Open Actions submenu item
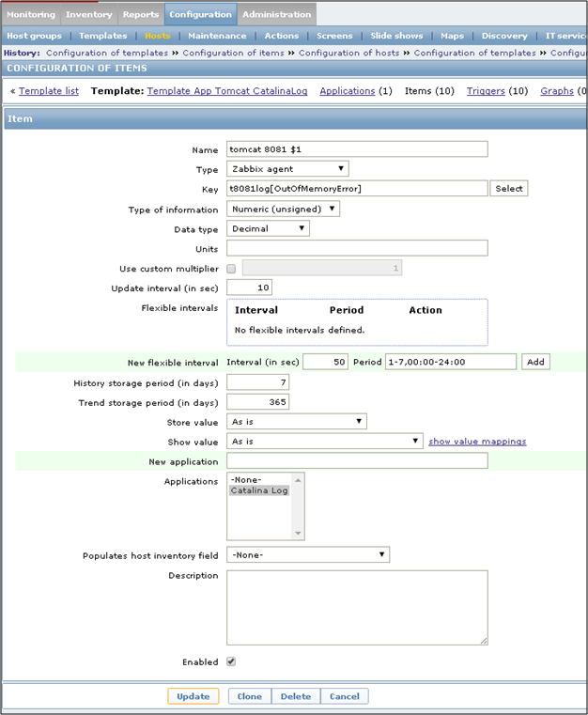This screenshot has width=588, height=715. pyautogui.click(x=282, y=36)
